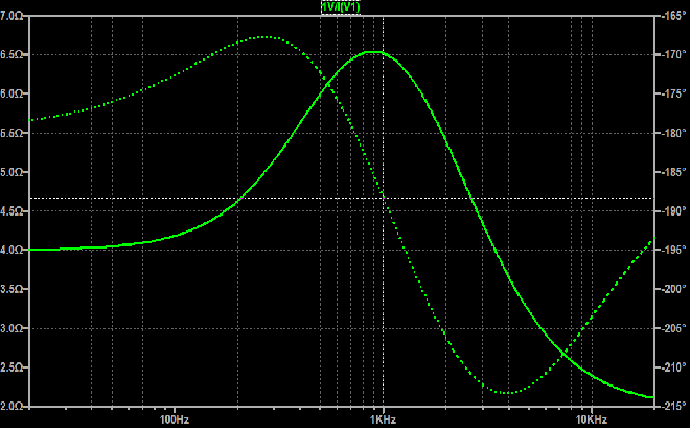The height and width of the screenshot is (429, 690).
Task: Click the peak of the solid magnitude curve
Action: 373,52
